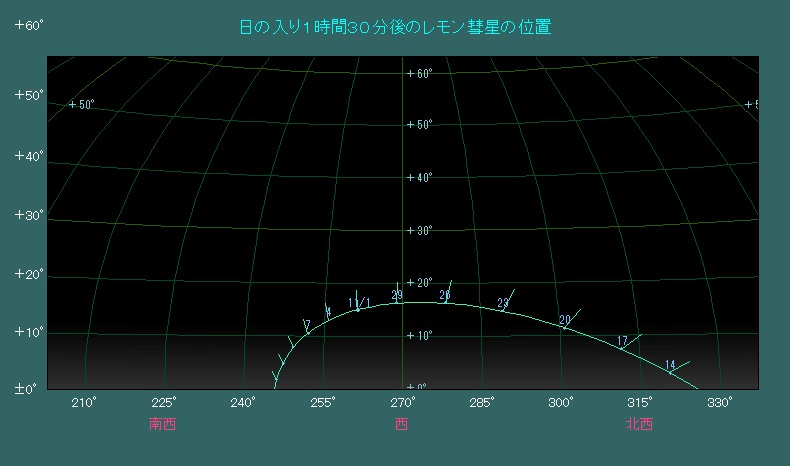This screenshot has width=790, height=466.
Task: Click the +30° label inside the grid
Action: [419, 231]
